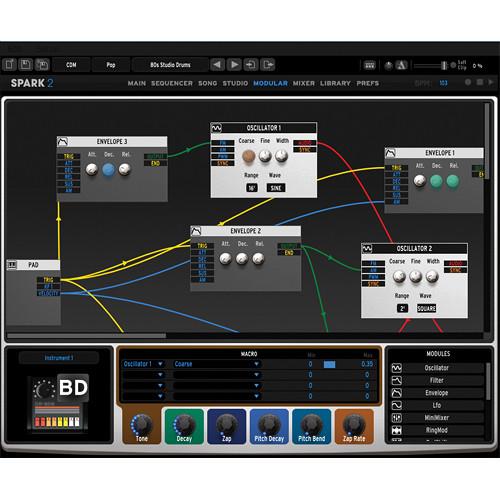Viewport: 500px width, 500px height.
Task: Open the virtual keyboard icon
Action: tap(370, 65)
